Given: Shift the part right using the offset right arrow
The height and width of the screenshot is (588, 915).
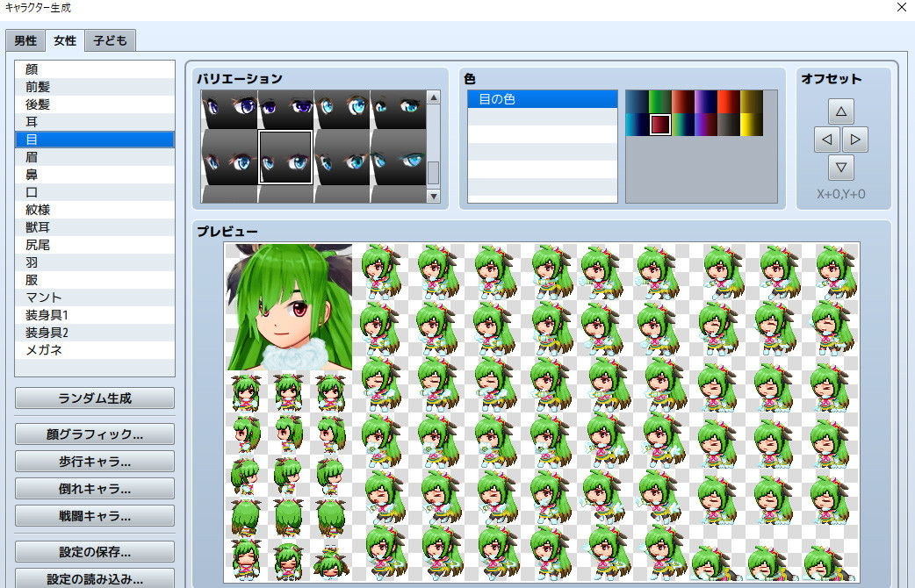Looking at the screenshot, I should (856, 139).
